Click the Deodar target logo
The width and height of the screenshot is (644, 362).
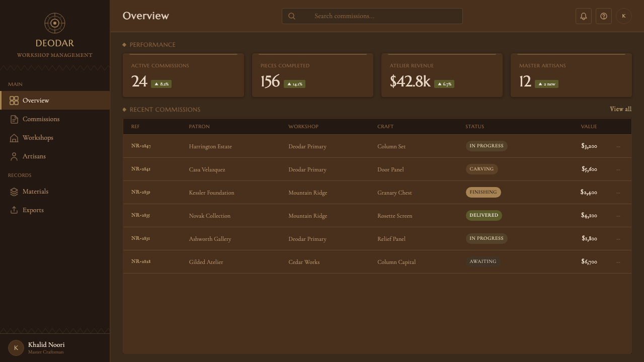(55, 23)
